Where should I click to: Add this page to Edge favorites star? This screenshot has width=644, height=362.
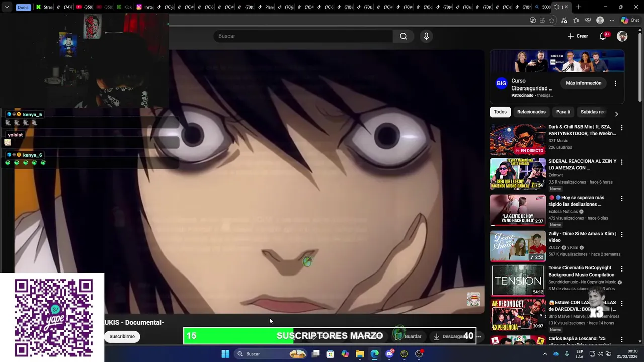tap(552, 20)
